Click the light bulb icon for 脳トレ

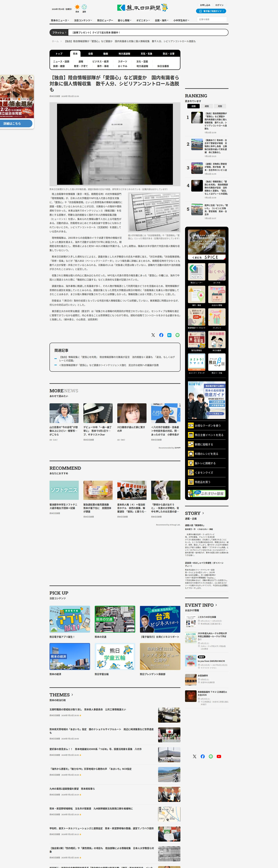click(x=191, y=463)
